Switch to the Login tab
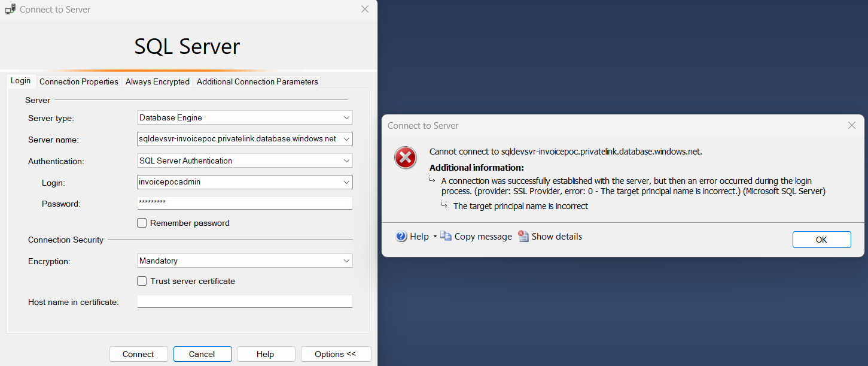This screenshot has height=366, width=868. click(x=21, y=81)
